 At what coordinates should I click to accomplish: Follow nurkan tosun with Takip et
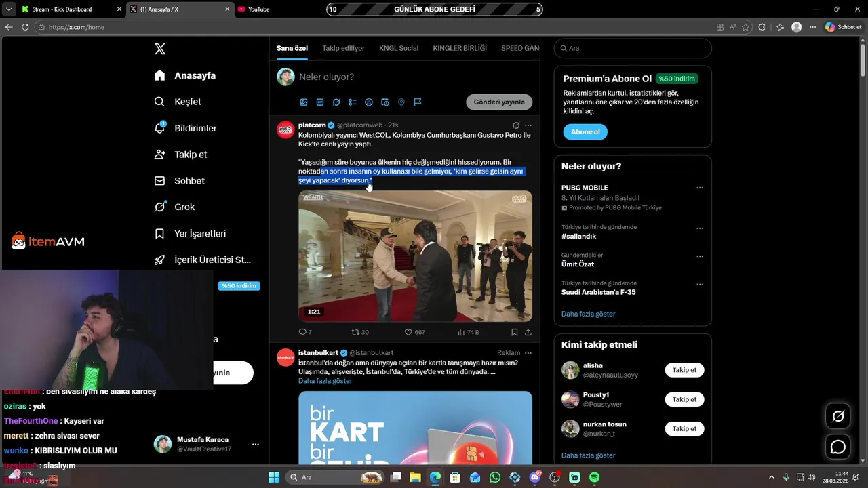click(x=684, y=428)
